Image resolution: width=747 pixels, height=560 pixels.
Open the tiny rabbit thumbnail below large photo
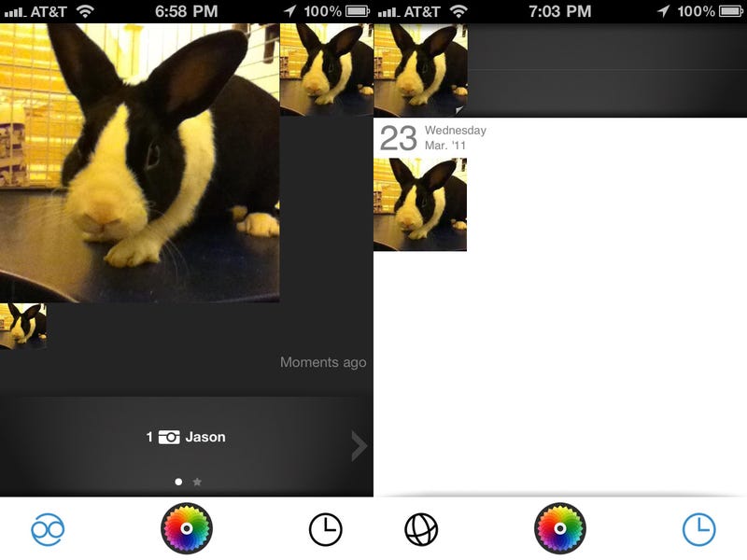click(x=22, y=326)
